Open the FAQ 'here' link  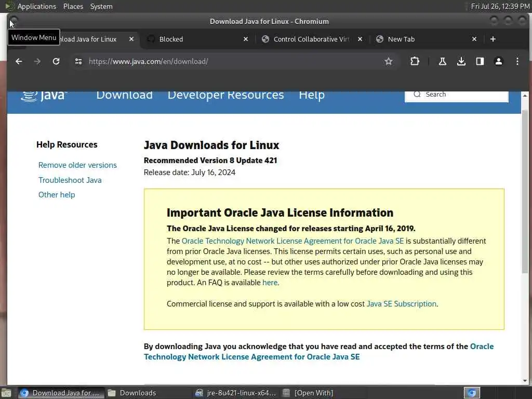point(270,283)
